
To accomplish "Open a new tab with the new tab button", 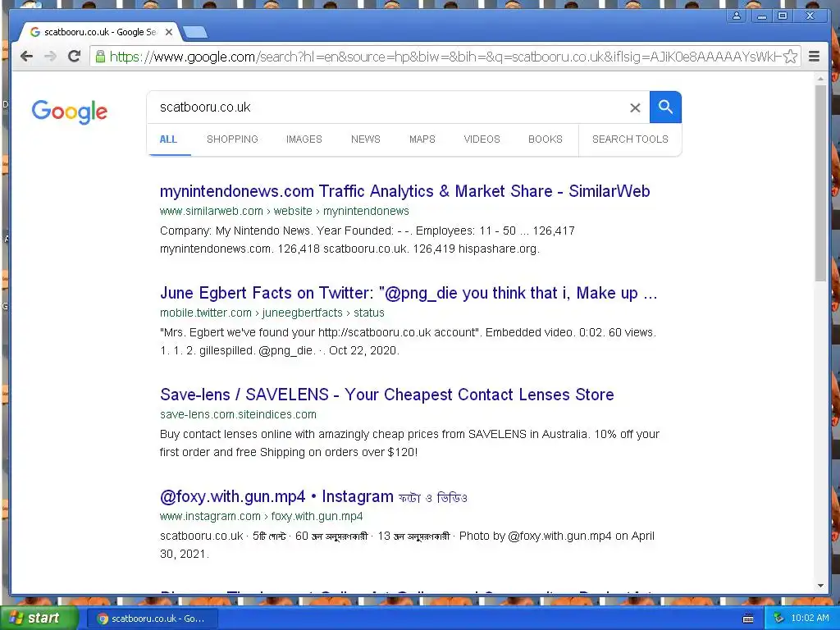I will pos(195,33).
